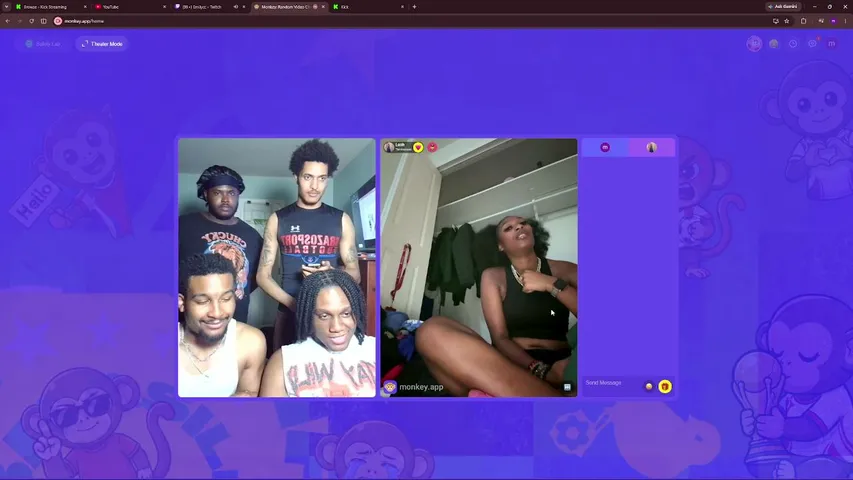
Task: Select the partner avatar chat tab
Action: pyautogui.click(x=652, y=147)
